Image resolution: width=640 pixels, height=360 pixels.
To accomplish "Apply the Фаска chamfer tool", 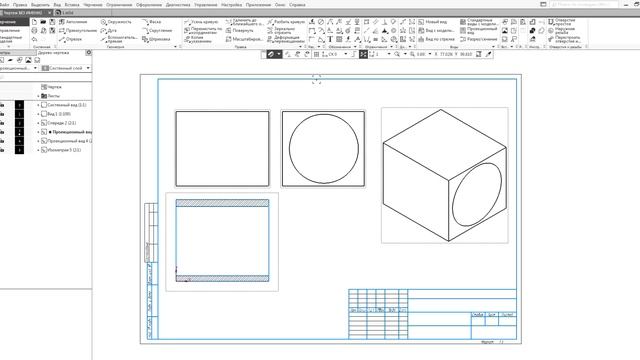I will pyautogui.click(x=151, y=22).
